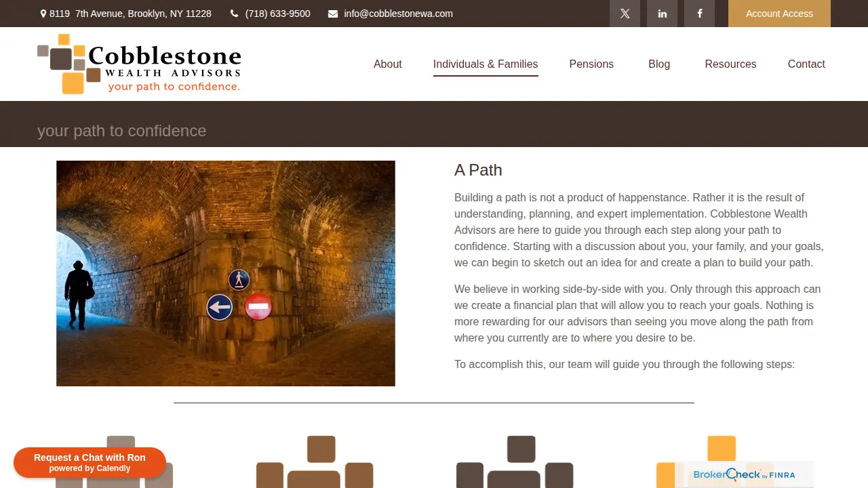This screenshot has width=868, height=488.
Task: Call the (718) 633-9500 phone link
Action: [x=278, y=14]
